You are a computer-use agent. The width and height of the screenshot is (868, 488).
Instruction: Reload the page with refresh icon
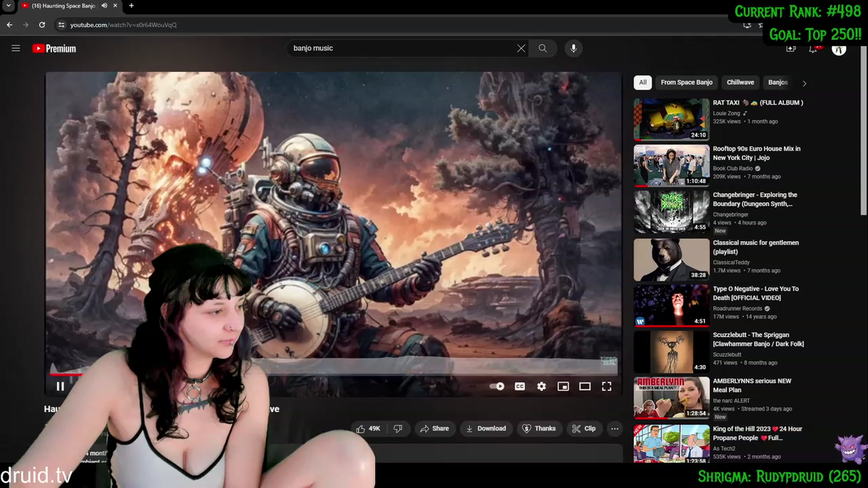[42, 25]
